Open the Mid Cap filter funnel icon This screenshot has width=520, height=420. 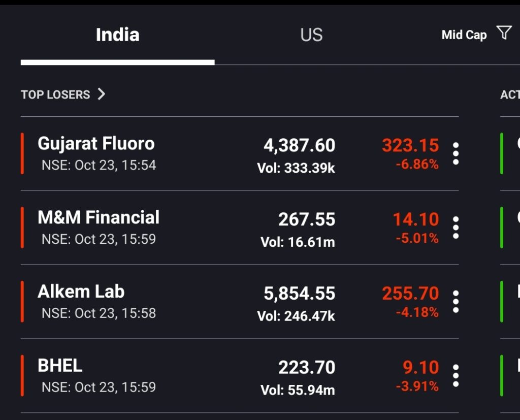coord(504,33)
